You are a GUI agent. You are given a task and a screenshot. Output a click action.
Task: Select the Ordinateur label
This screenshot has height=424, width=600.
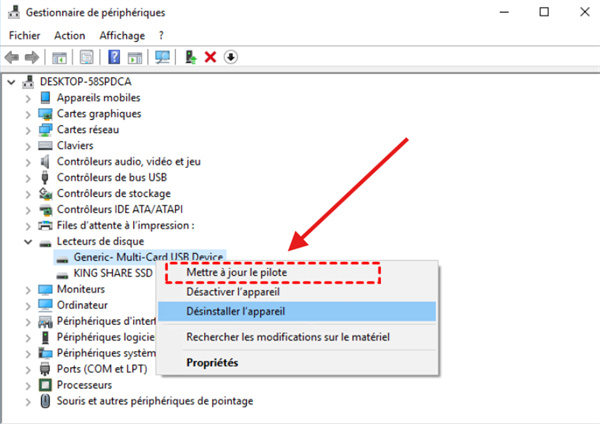(82, 305)
